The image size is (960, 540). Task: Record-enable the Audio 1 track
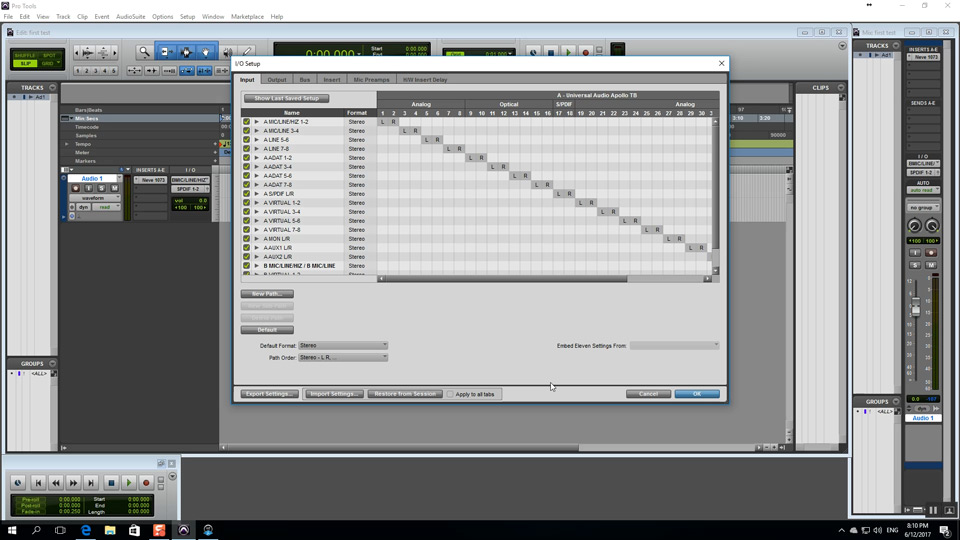click(76, 189)
